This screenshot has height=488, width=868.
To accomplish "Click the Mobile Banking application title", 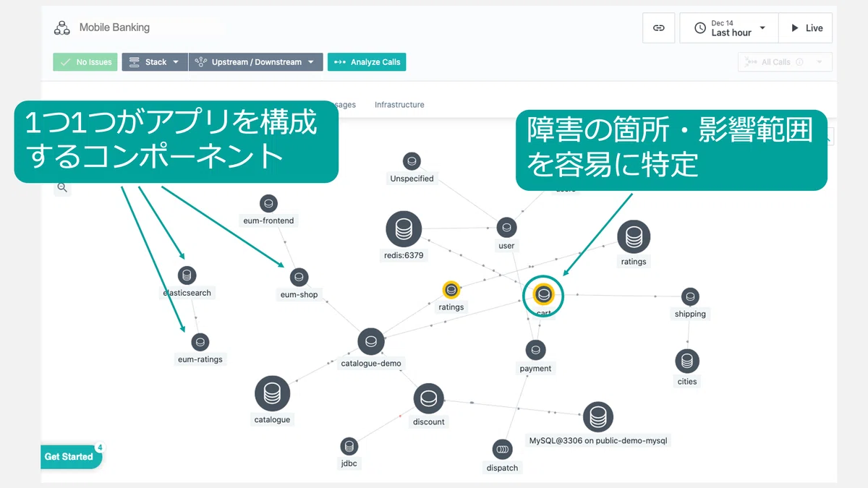I will [x=114, y=27].
